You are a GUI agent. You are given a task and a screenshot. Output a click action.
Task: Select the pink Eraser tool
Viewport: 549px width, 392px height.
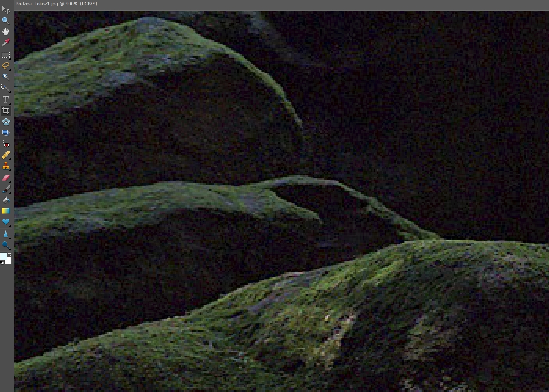(5, 178)
